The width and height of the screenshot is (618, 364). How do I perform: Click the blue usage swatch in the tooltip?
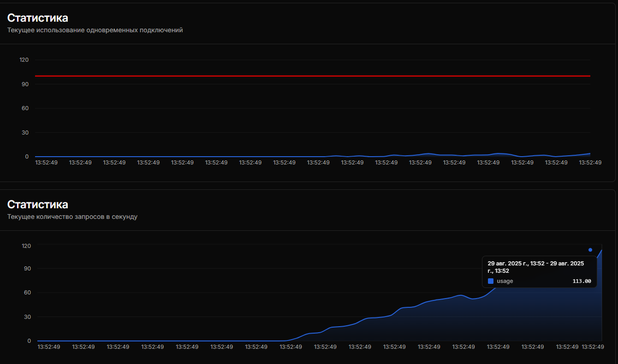point(491,281)
